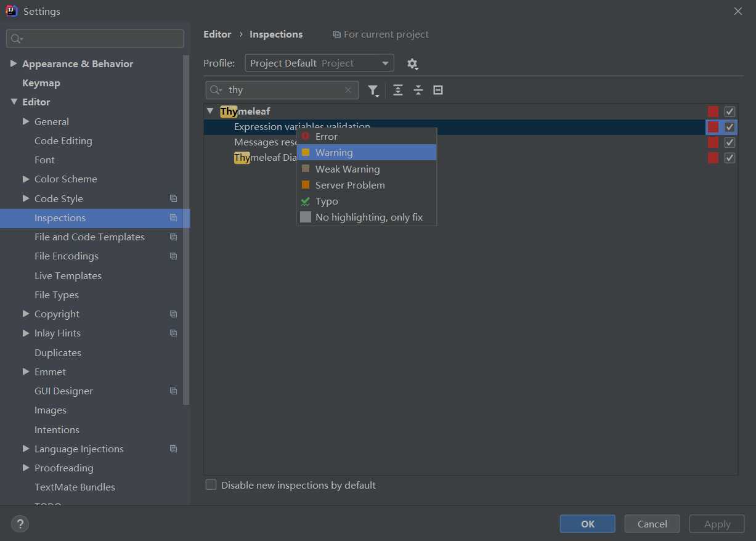Click Thymeleaf Dialect red severity swatch
Image resolution: width=756 pixels, height=541 pixels.
(713, 158)
